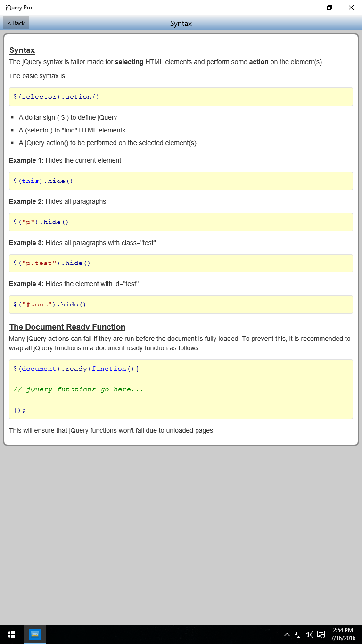
Task: Select Example 3 class="test" description
Action: (x=82, y=243)
